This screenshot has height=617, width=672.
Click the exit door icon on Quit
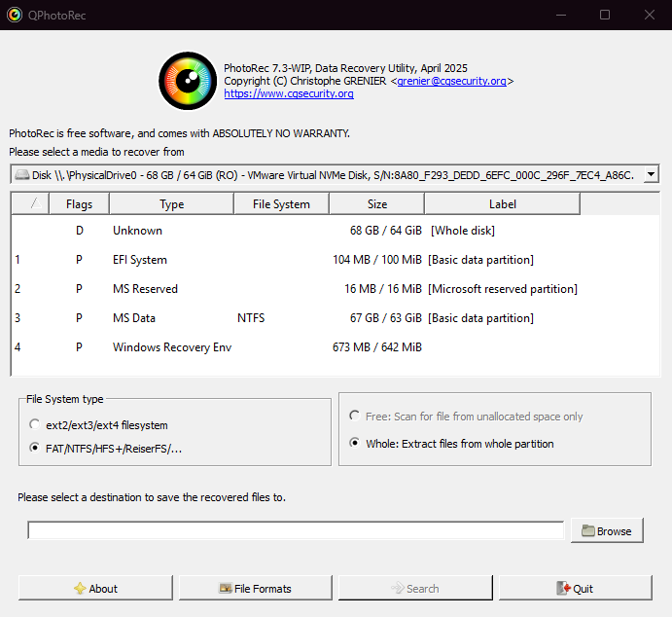562,589
